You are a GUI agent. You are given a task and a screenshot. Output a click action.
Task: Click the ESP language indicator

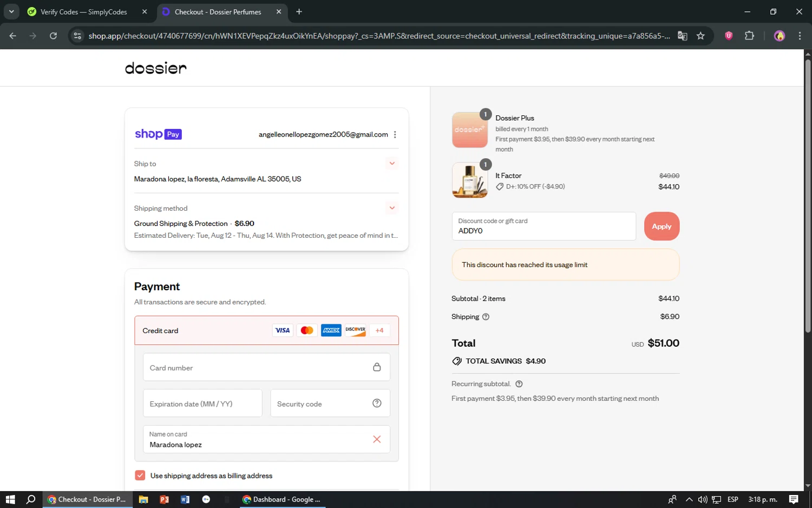click(x=733, y=499)
